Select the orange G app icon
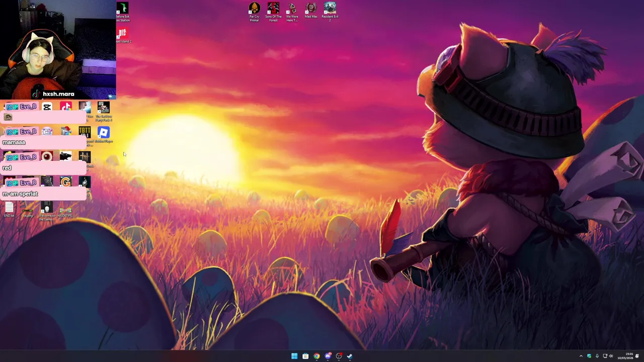The width and height of the screenshot is (644, 362). click(65, 182)
